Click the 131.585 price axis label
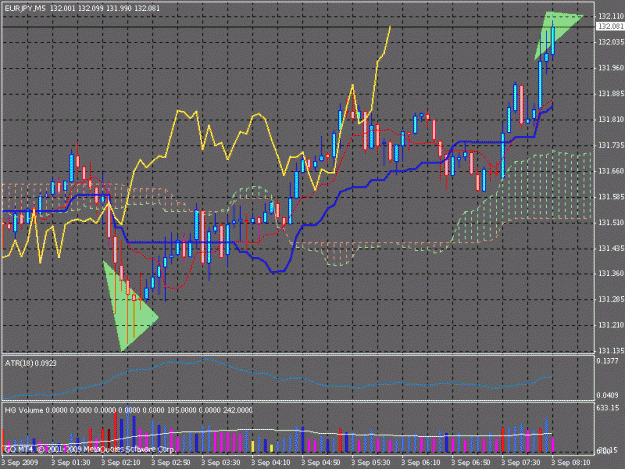 [611, 197]
